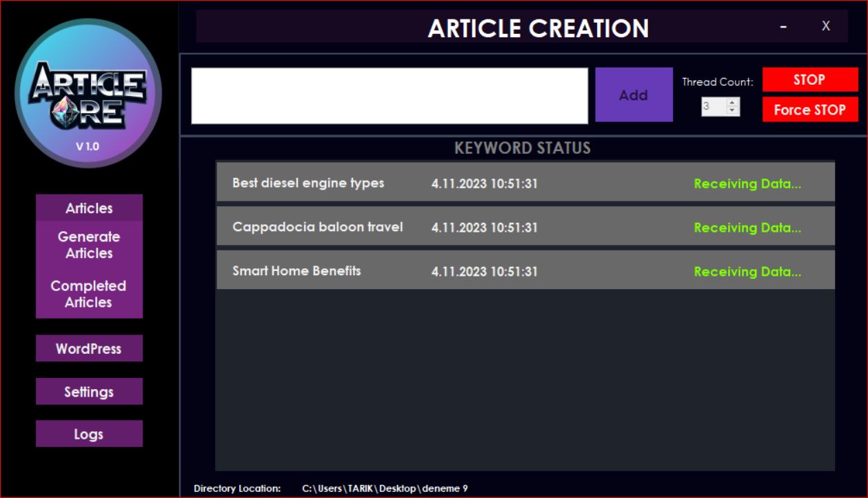Screen dimensions: 868x498
Task: Select the Cappadocia baloon travel row
Action: (525, 227)
